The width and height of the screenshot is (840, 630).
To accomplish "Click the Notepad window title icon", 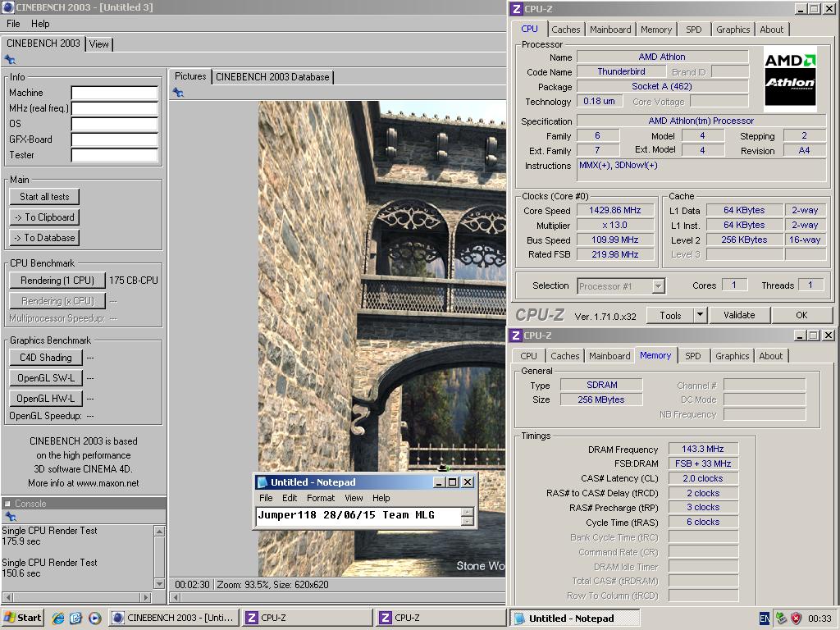I will point(262,482).
